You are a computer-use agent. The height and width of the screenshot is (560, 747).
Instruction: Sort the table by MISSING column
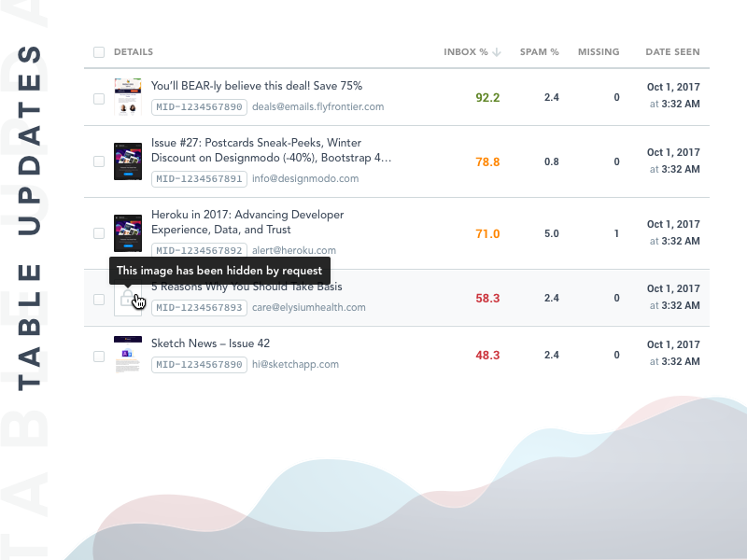coord(599,52)
